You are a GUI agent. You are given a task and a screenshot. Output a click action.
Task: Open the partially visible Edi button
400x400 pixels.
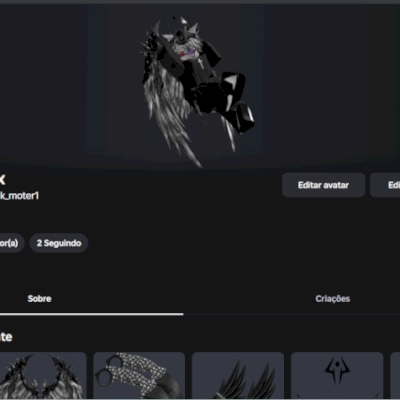click(x=385, y=185)
